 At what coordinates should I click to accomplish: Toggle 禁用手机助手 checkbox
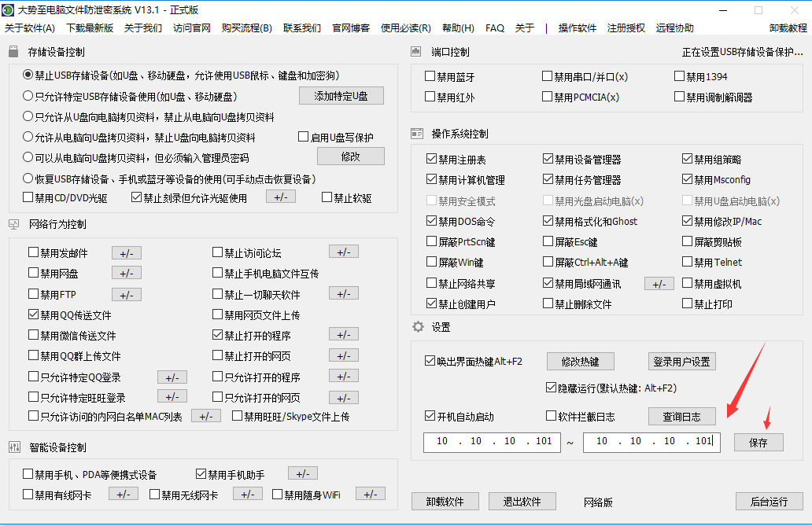[x=201, y=473]
